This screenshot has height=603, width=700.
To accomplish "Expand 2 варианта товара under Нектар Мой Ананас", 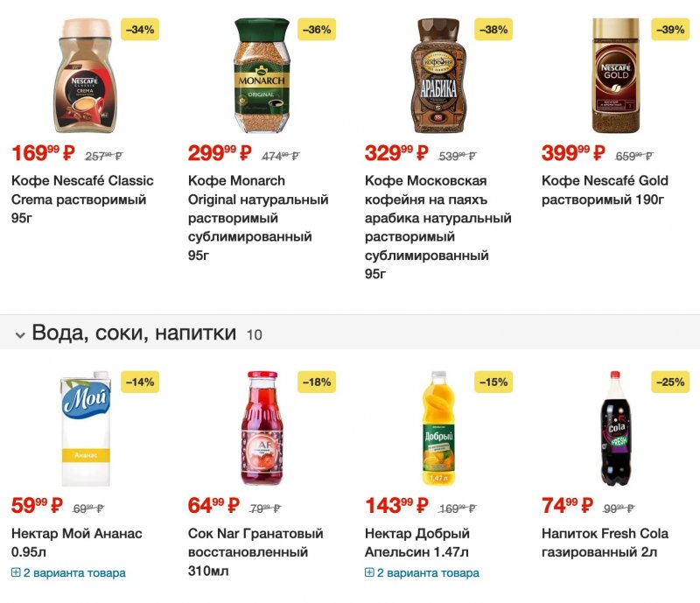I will click(68, 573).
